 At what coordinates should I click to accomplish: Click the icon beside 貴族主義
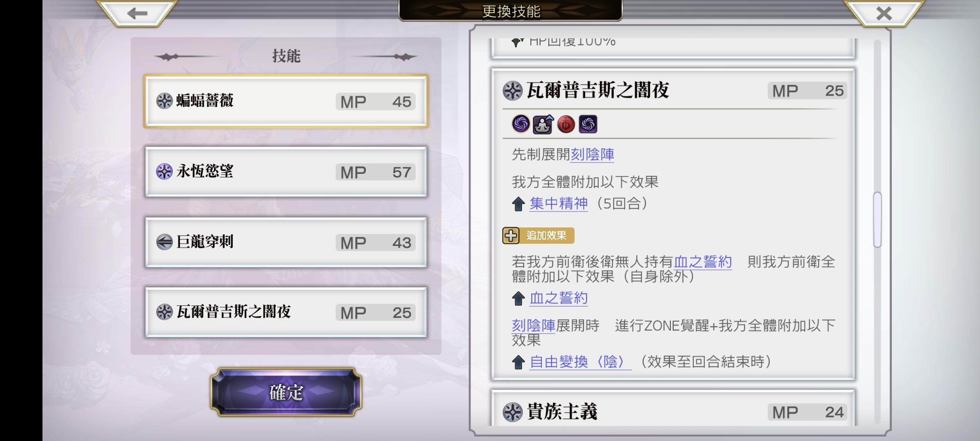point(512,412)
